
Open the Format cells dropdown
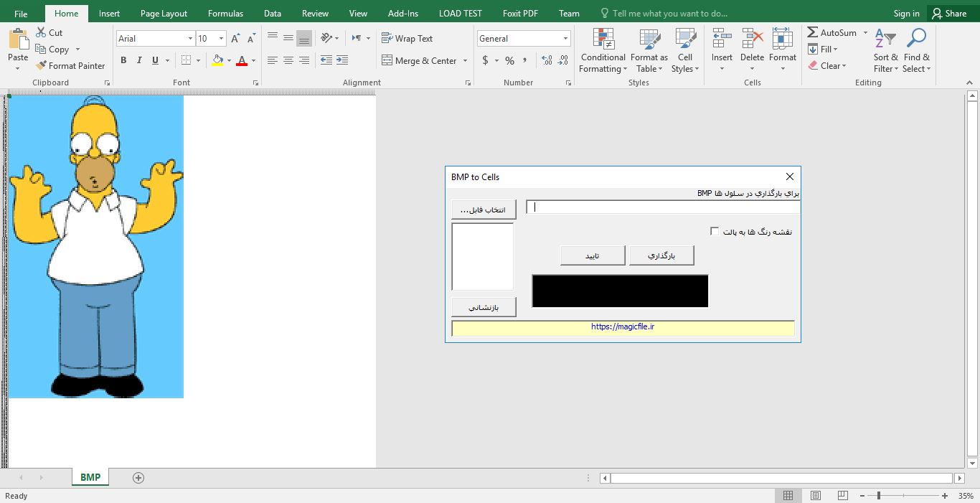point(783,50)
